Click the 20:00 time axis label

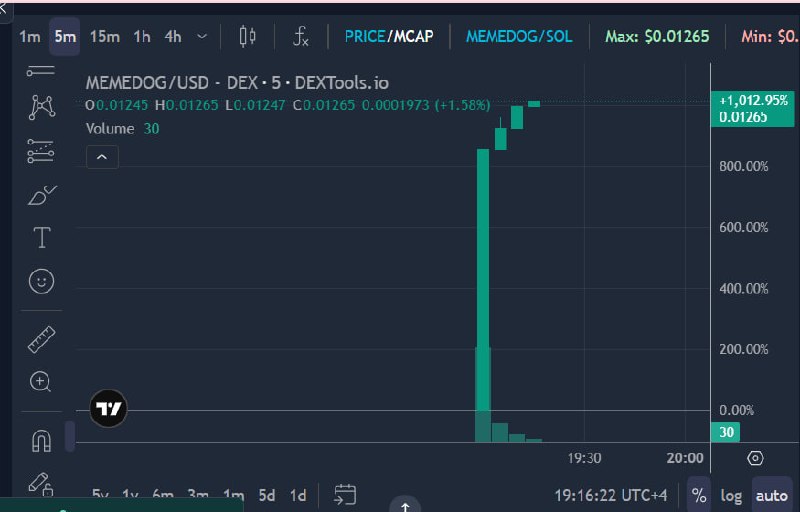pyautogui.click(x=685, y=458)
